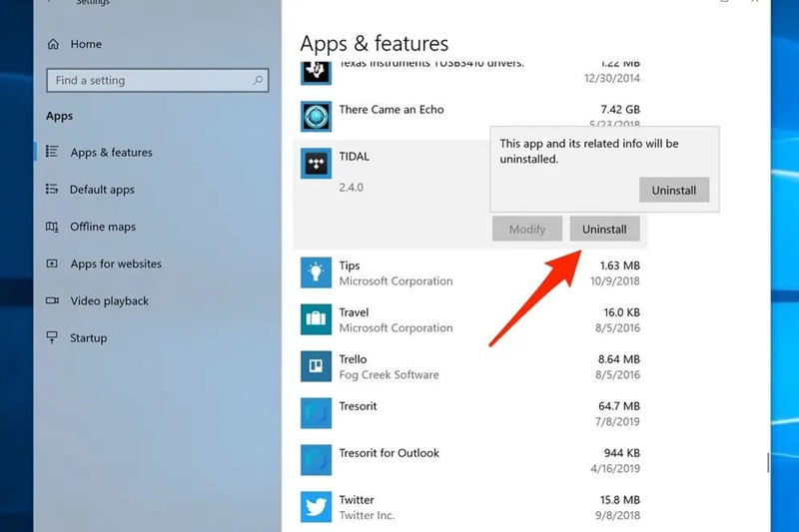Screen dimensions: 799x532
Task: Click the TIDAL app icon
Action: click(316, 165)
